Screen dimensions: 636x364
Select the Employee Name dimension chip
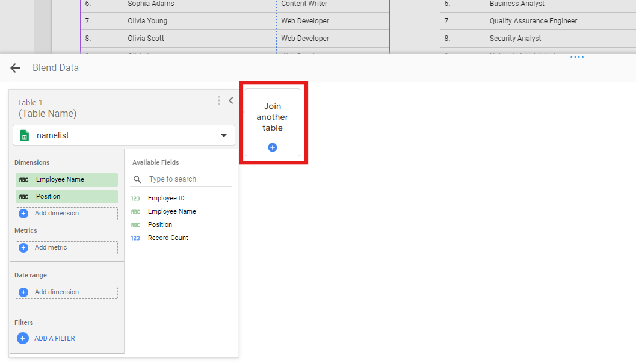(x=73, y=179)
